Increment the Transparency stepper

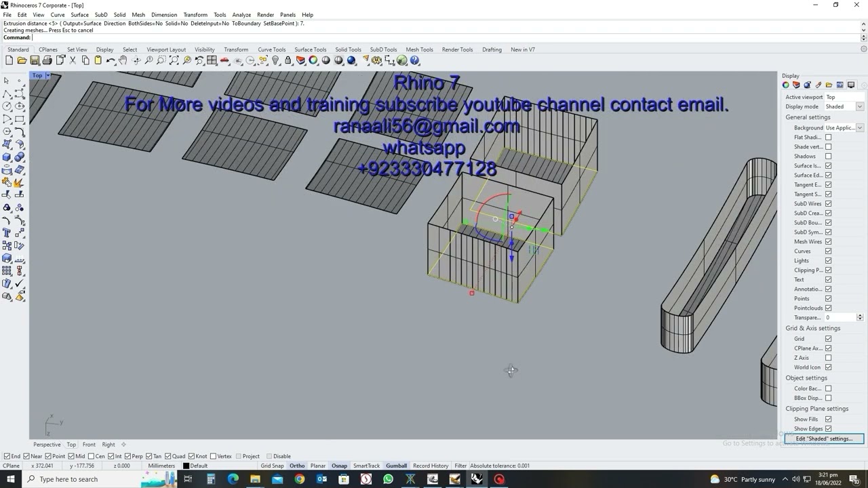coord(860,315)
